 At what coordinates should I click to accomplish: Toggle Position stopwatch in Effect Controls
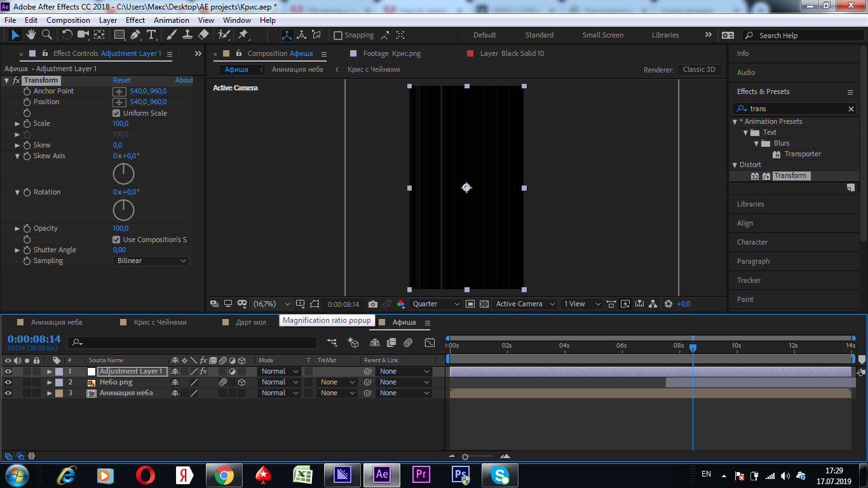click(x=27, y=102)
